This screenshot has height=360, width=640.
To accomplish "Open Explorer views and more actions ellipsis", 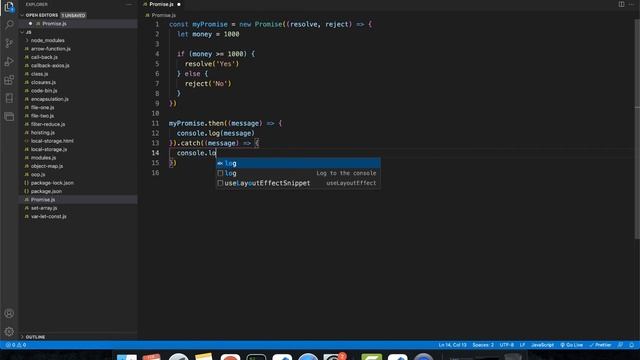I will tap(129, 4).
